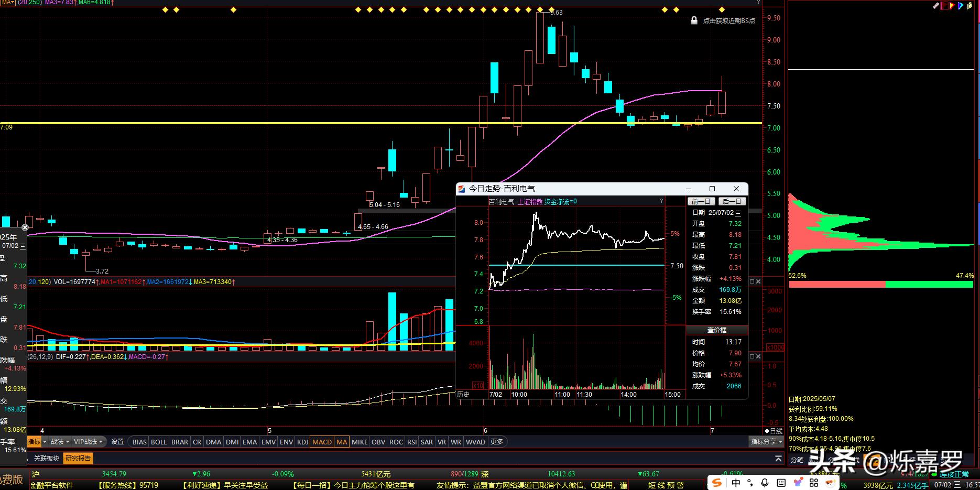
Task: Select the DMI indicator
Action: [232, 442]
